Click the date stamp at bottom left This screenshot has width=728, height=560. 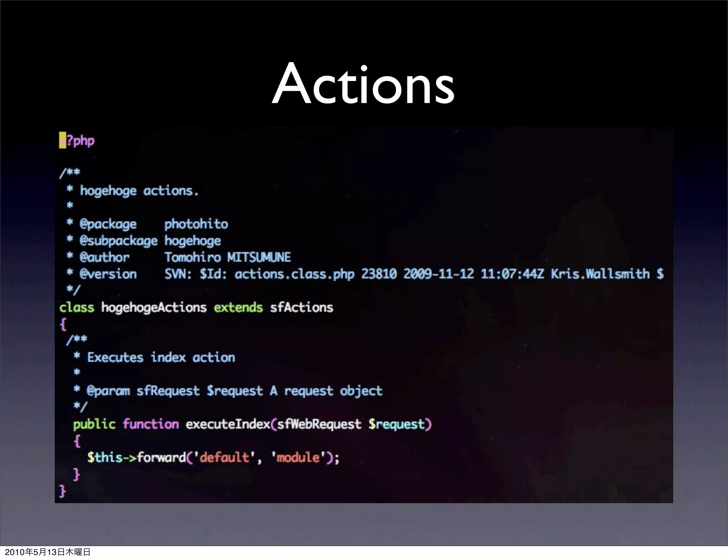coord(48,552)
